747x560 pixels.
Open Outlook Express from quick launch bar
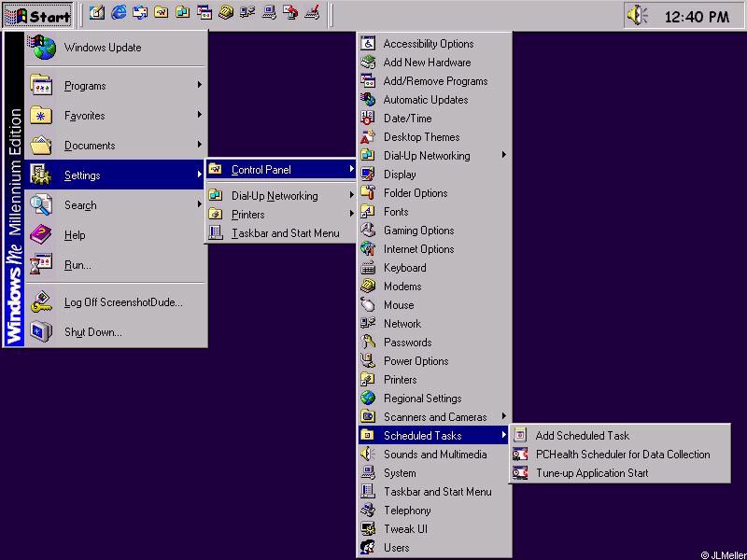point(140,13)
